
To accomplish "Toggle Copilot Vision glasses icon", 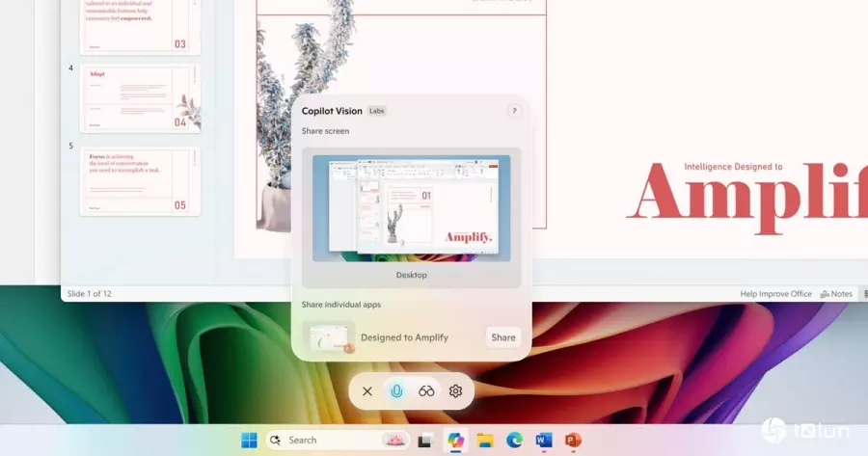I will 426,391.
